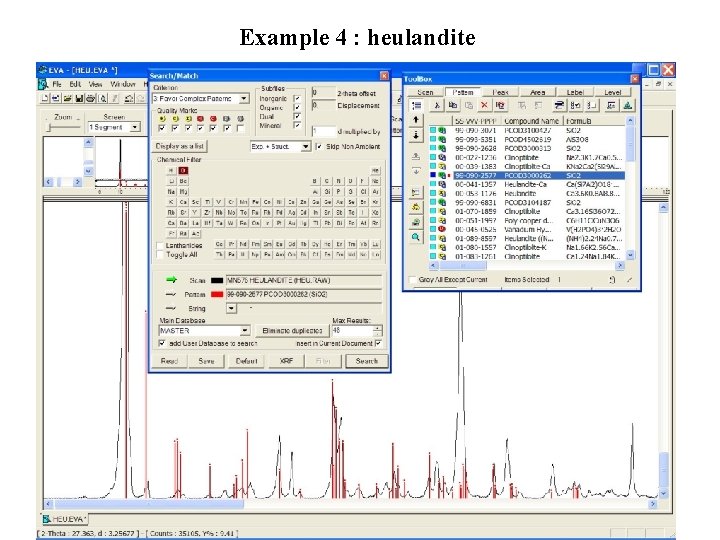Click the black Scan color swatch

pyautogui.click(x=217, y=280)
